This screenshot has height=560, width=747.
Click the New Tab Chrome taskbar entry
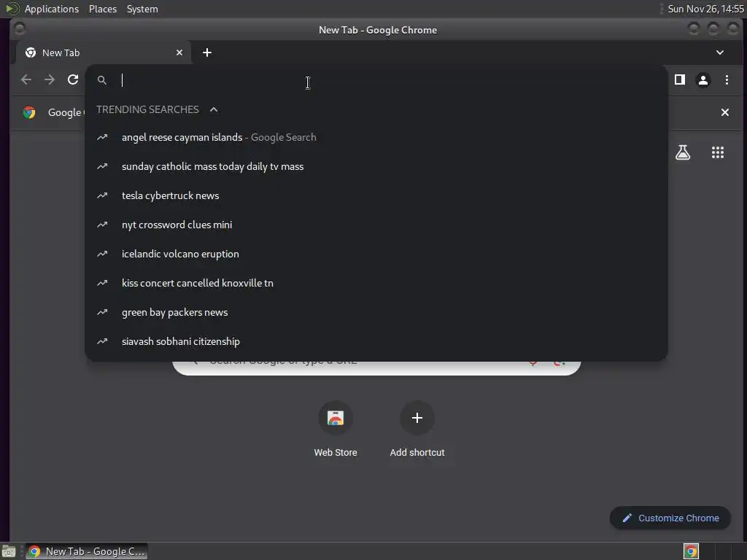coord(86,551)
